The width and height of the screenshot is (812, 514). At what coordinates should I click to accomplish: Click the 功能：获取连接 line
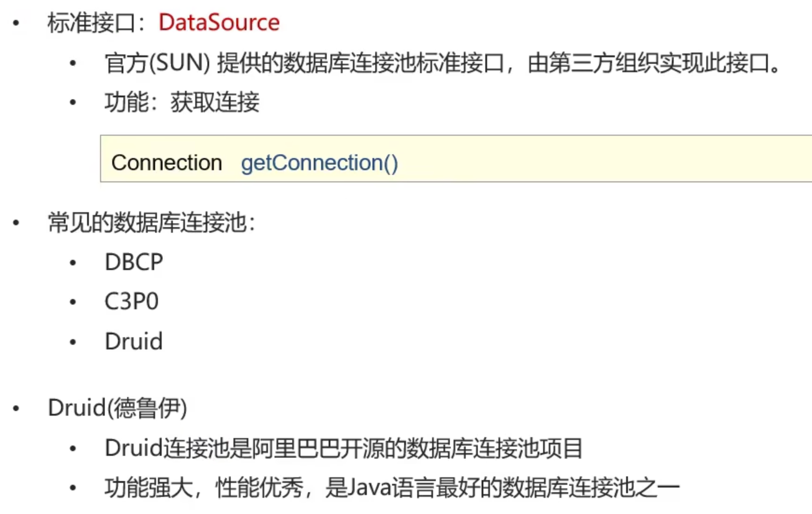(x=182, y=102)
